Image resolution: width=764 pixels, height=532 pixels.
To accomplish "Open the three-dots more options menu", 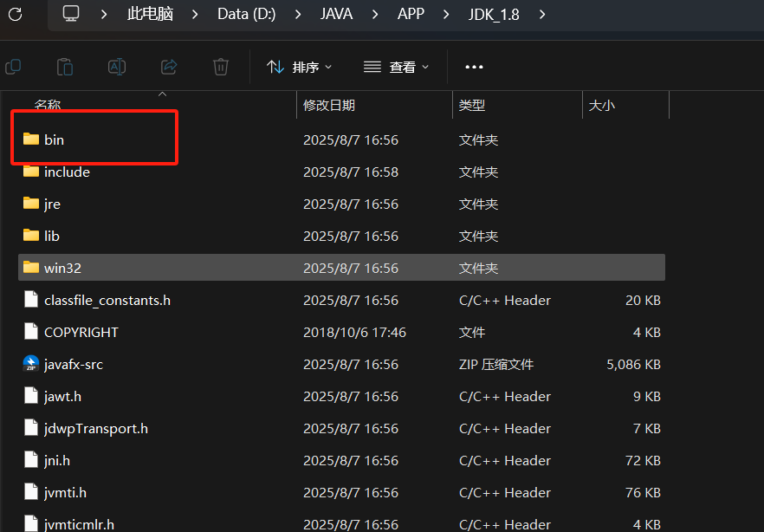I will pos(474,67).
